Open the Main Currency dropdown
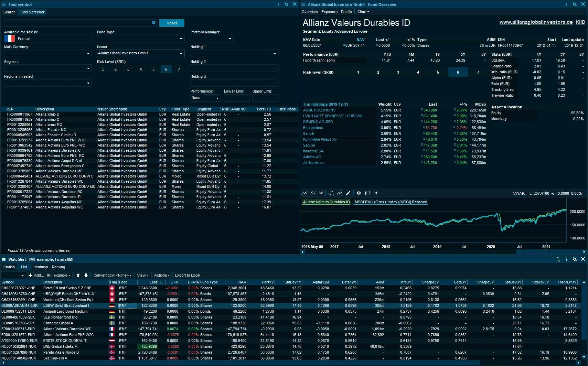588x366 pixels. tap(48, 53)
